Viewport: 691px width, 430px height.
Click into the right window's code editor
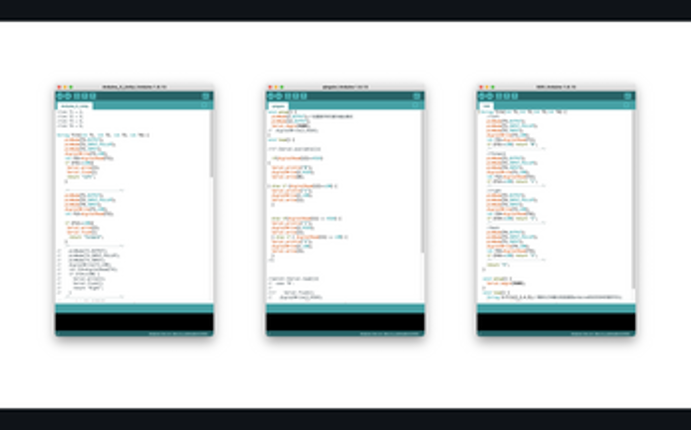[554, 206]
